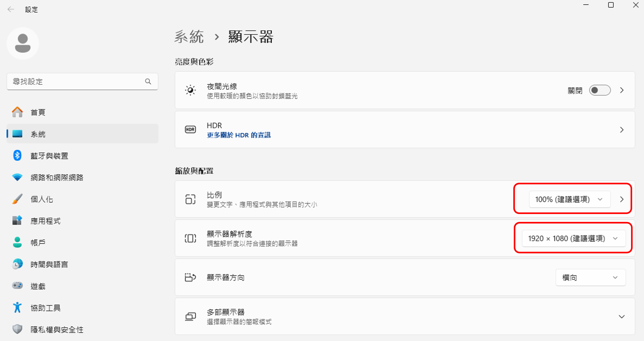The height and width of the screenshot is (341, 644).
Task: Open 隱私權與安全性 settings
Action: point(83,329)
